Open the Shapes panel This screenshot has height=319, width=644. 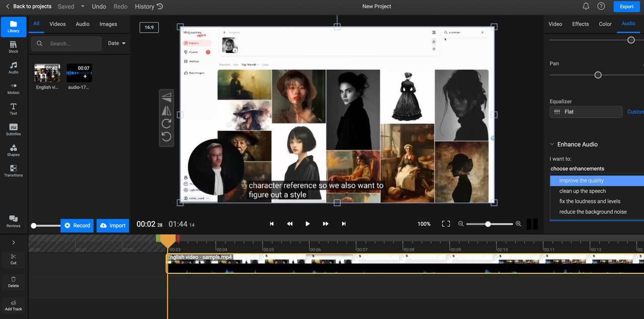[x=14, y=150]
